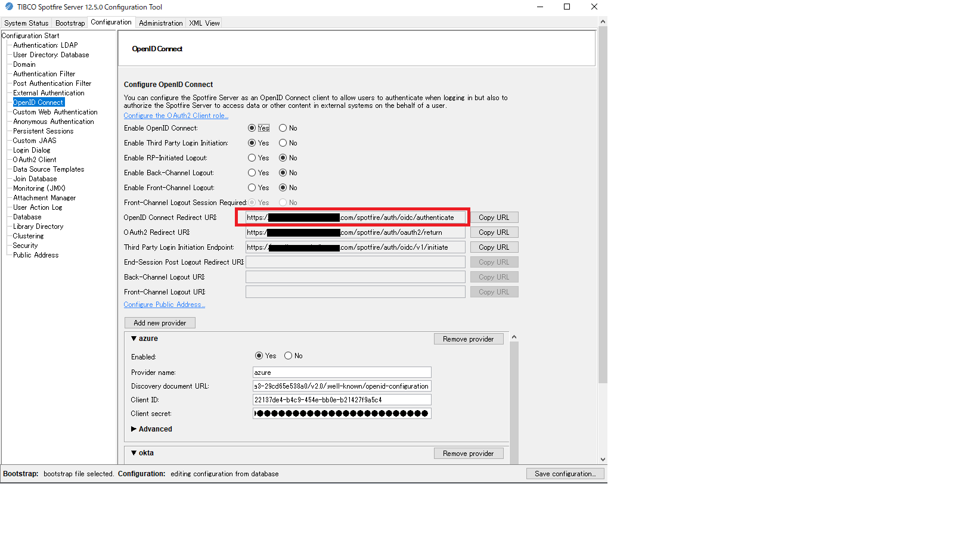Open Security settings in the tree
Image resolution: width=980 pixels, height=540 pixels.
point(25,246)
